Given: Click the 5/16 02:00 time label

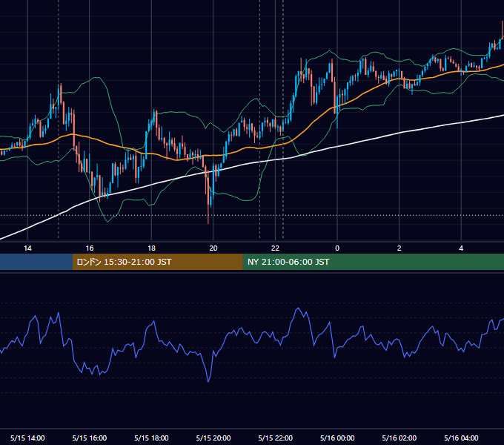Looking at the screenshot, I should (x=399, y=438).
